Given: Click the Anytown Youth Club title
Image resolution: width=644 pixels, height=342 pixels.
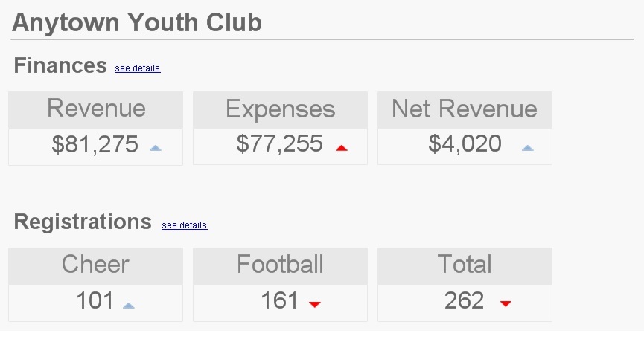Looking at the screenshot, I should 137,22.
